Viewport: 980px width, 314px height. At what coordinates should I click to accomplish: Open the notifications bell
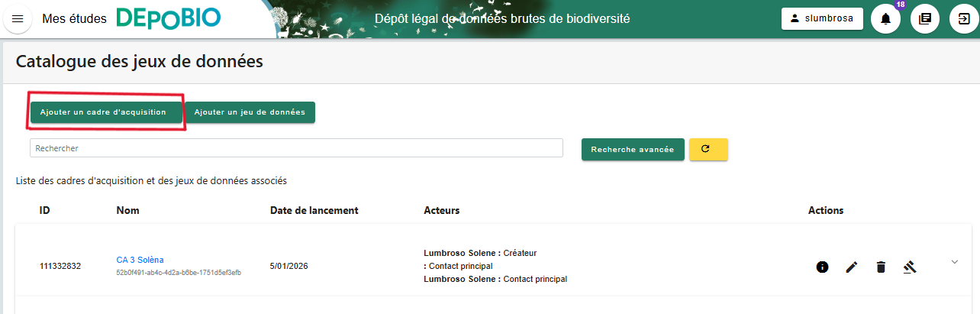coord(885,19)
